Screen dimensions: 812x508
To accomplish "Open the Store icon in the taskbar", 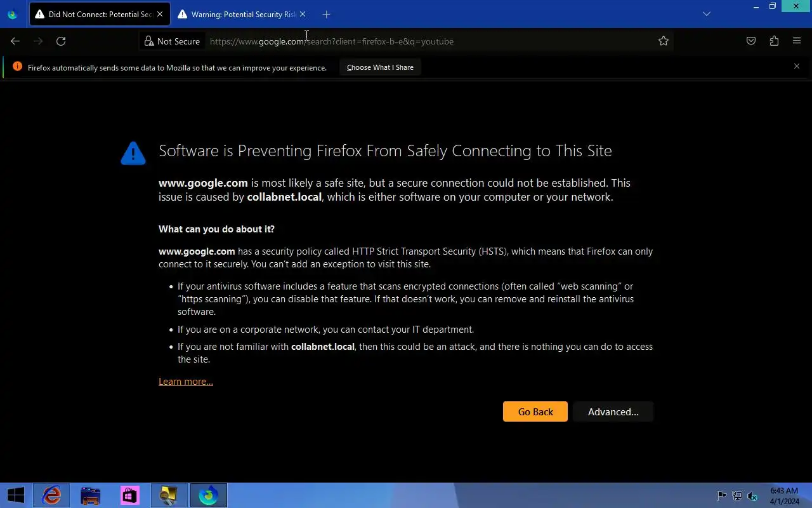I will (130, 495).
